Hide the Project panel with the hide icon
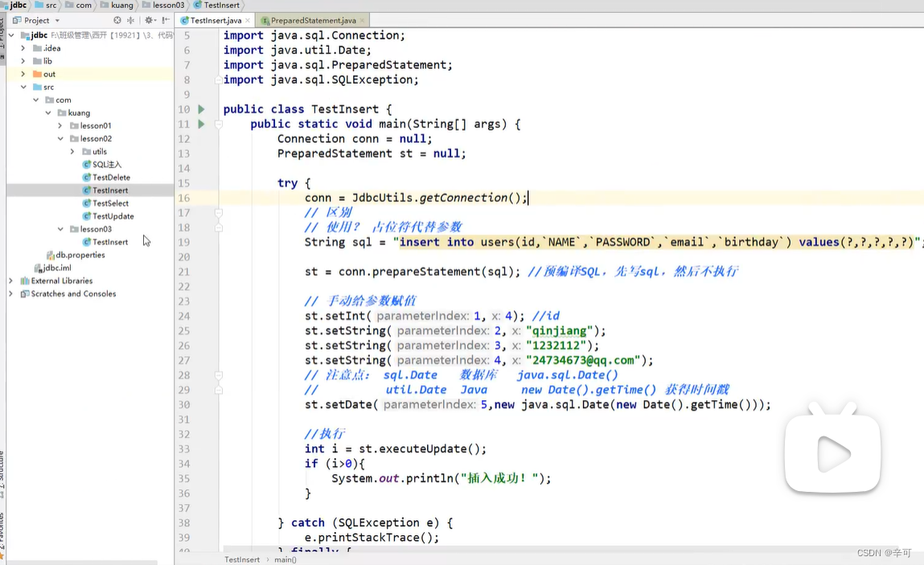Image resolution: width=924 pixels, height=565 pixels. point(166,20)
